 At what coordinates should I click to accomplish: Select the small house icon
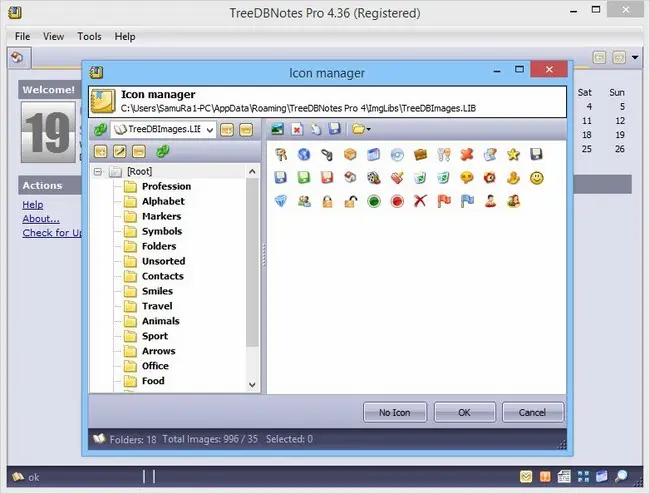tap(350, 178)
